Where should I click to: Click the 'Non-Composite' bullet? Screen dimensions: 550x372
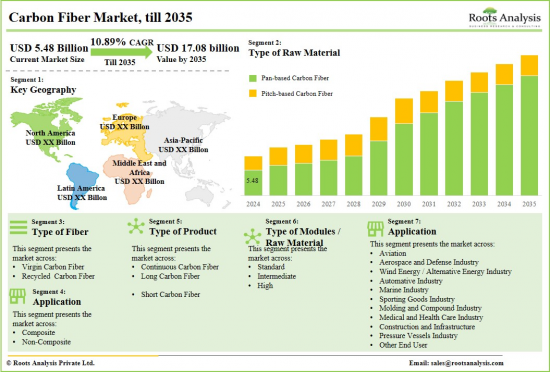point(46,342)
